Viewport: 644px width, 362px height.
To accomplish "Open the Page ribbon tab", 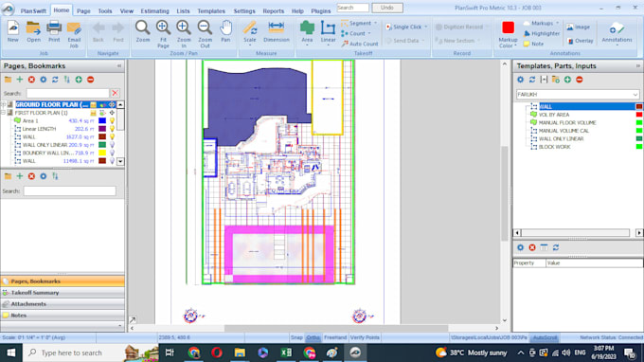I will pos(83,11).
